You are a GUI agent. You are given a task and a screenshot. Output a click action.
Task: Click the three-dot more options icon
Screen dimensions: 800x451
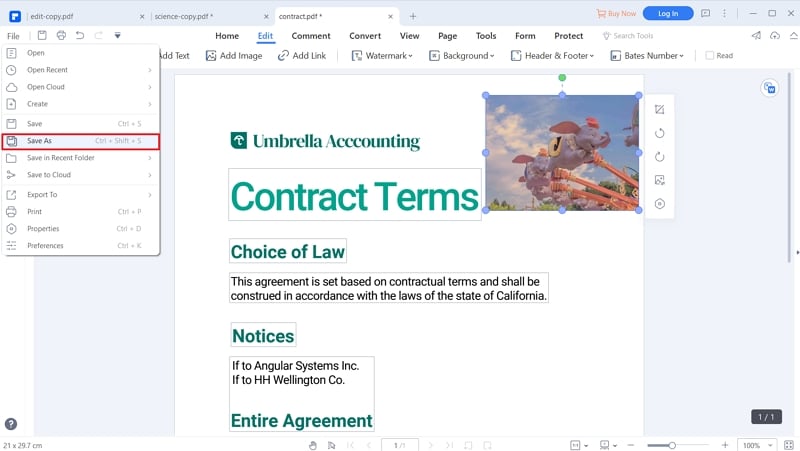(x=724, y=13)
